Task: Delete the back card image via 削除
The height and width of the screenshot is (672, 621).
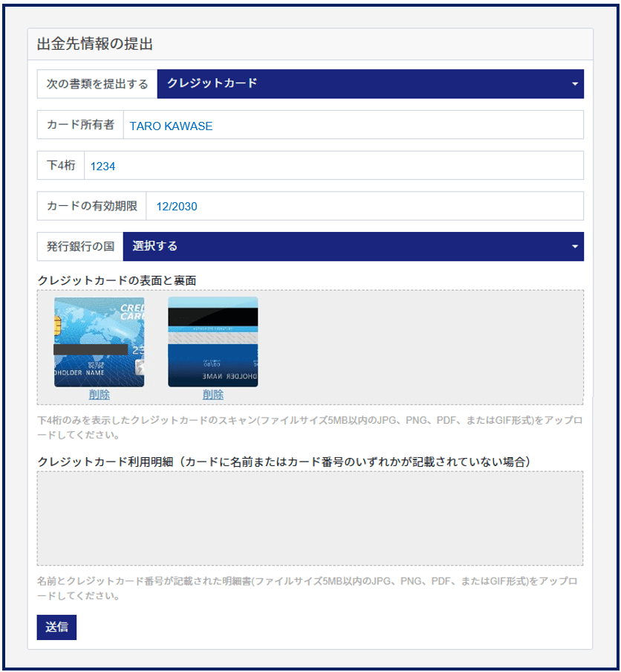Action: pyautogui.click(x=212, y=395)
